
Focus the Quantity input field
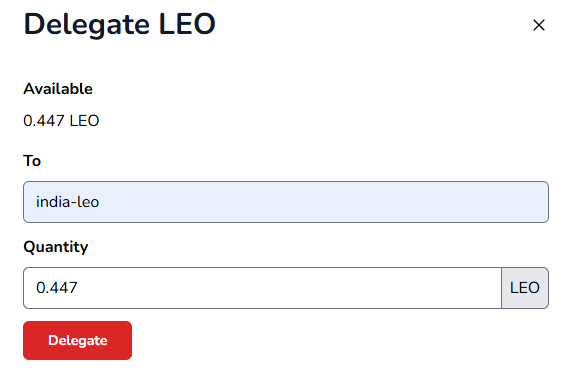coord(263,288)
